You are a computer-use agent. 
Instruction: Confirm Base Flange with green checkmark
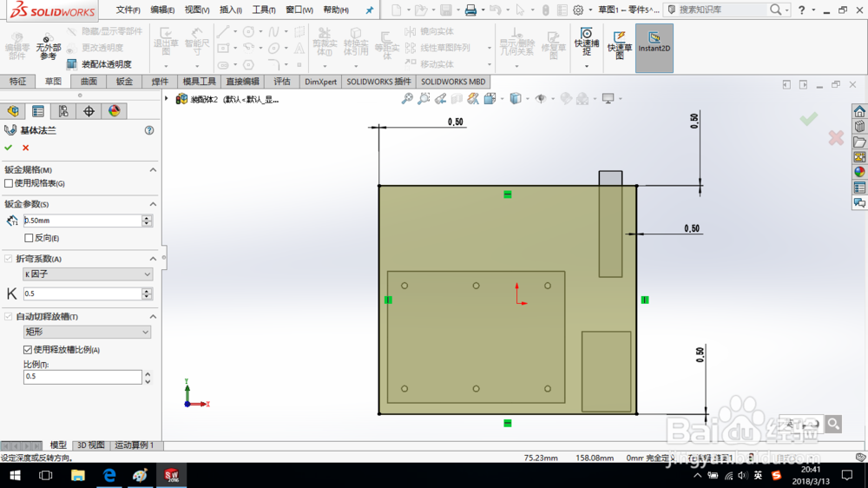click(9, 148)
